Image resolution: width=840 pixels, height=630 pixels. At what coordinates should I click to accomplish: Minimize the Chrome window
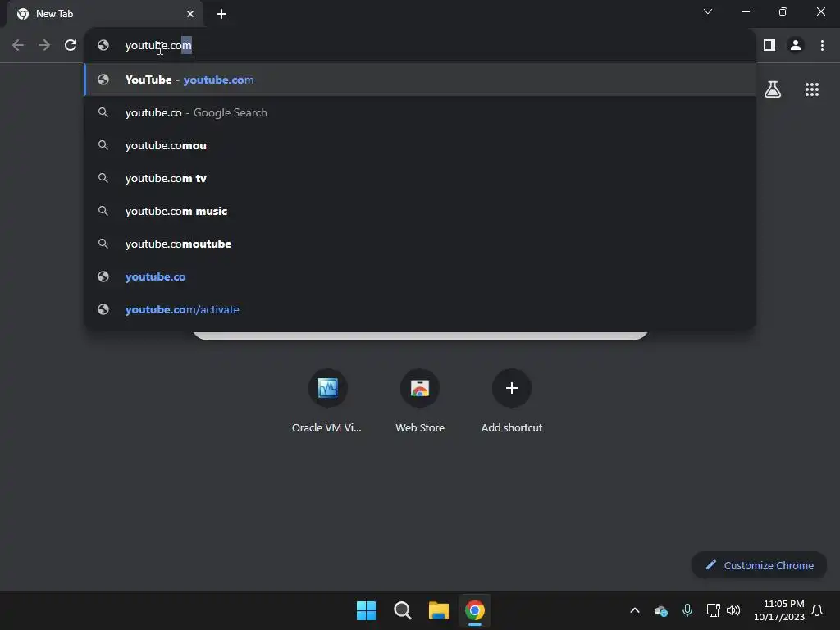coord(746,11)
